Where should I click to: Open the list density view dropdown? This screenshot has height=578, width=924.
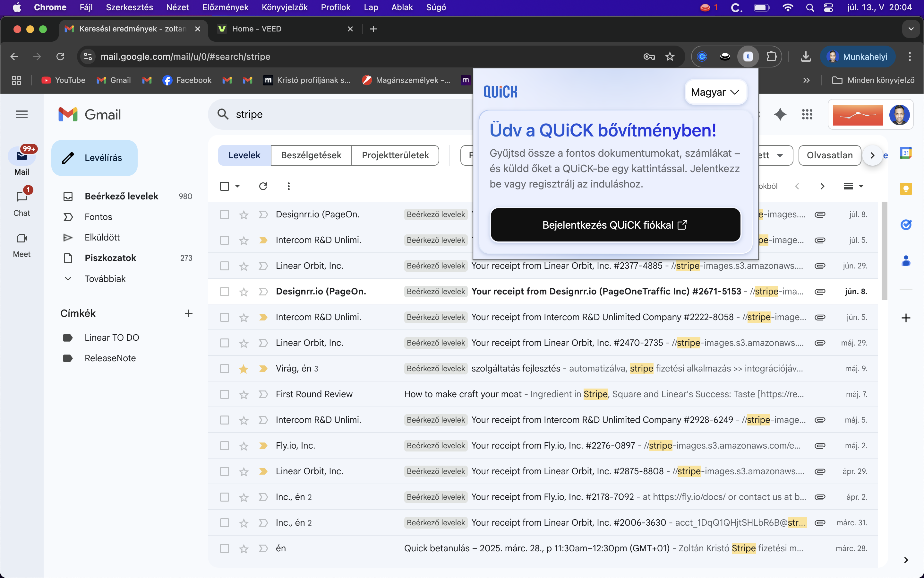coord(853,186)
